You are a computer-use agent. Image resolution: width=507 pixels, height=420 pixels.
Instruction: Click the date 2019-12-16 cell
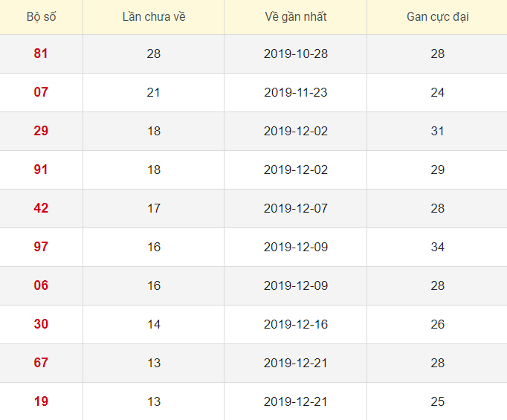[295, 324]
